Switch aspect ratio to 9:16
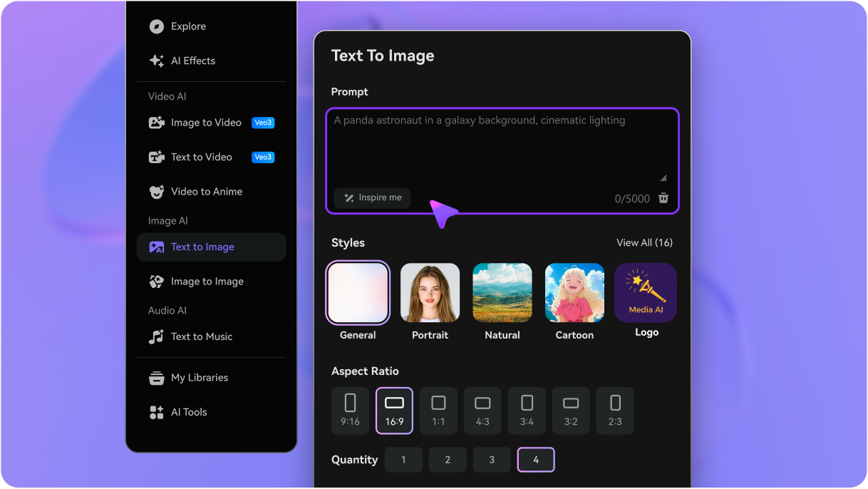The height and width of the screenshot is (489, 868). click(350, 411)
